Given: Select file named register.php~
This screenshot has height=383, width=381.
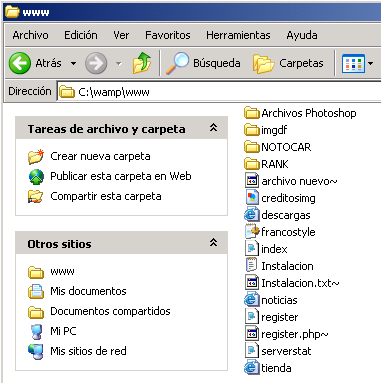Looking at the screenshot, I should point(295,334).
